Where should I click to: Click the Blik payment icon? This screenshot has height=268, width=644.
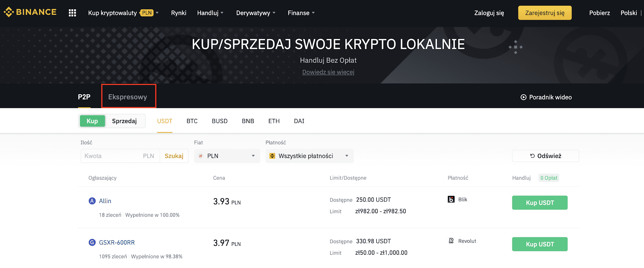[x=451, y=199]
